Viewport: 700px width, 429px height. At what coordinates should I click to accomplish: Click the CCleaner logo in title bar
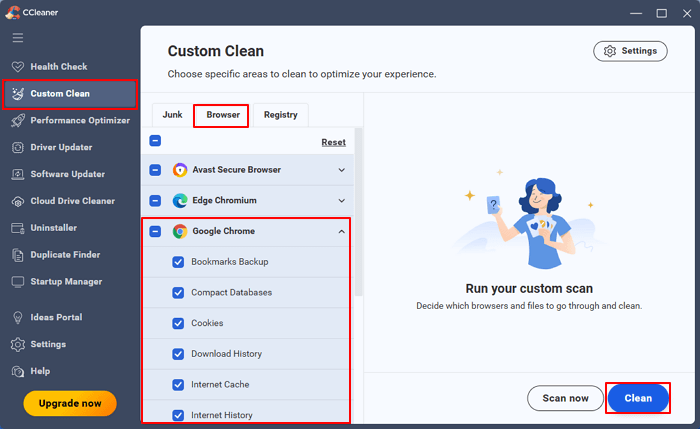(x=12, y=12)
